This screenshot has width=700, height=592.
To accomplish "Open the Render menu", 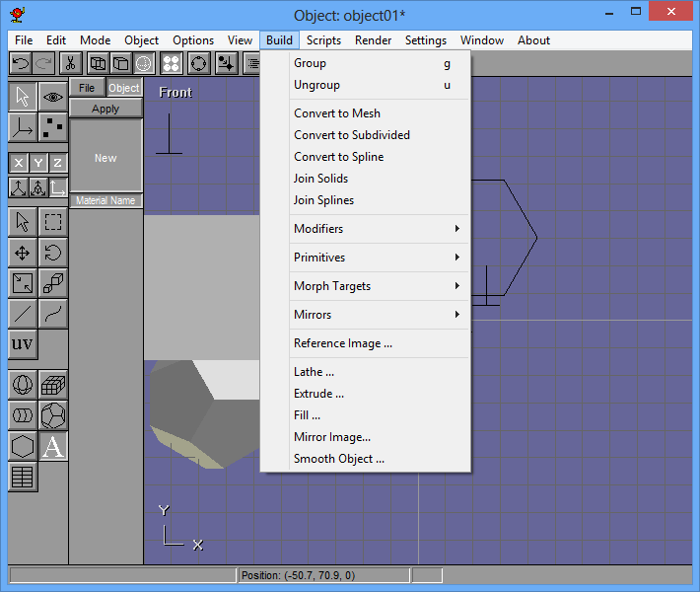I will [373, 40].
